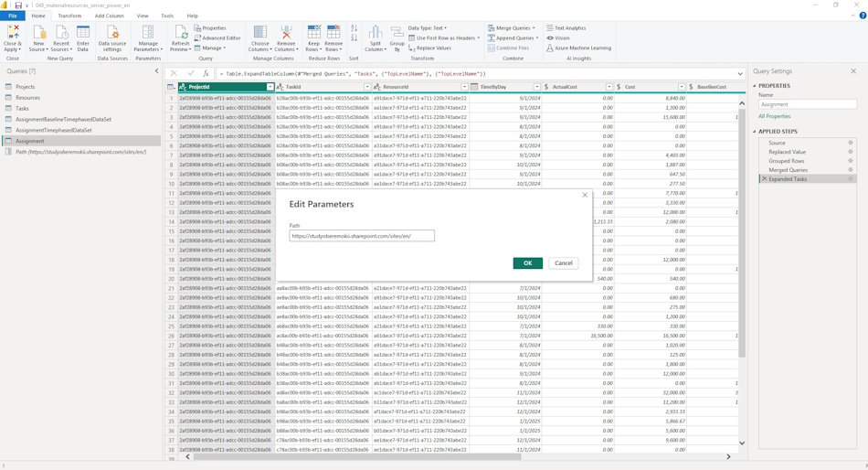868x470 pixels.
Task: Open New Source in the ribbon
Action: (x=38, y=38)
